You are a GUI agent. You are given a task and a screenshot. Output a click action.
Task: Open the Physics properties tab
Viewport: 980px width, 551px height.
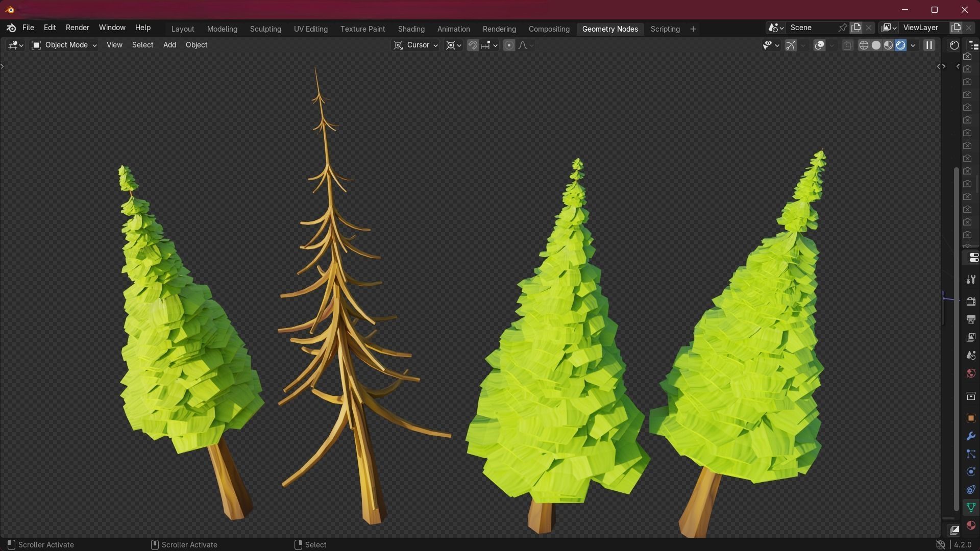(971, 472)
